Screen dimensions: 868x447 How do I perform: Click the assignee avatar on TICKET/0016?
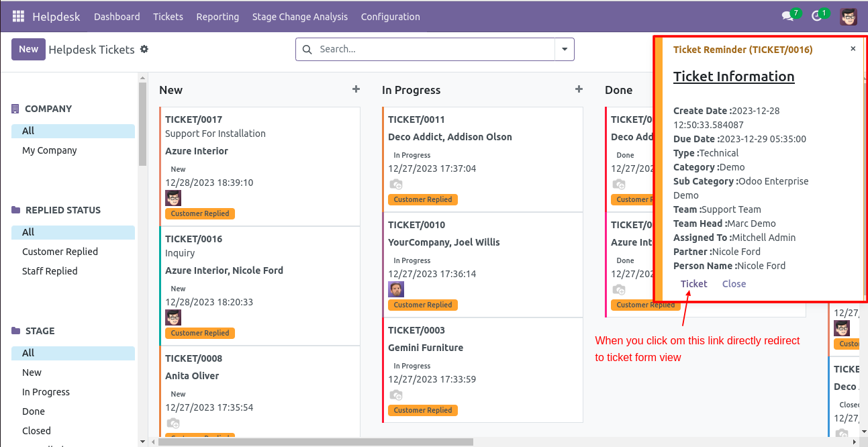click(x=173, y=317)
